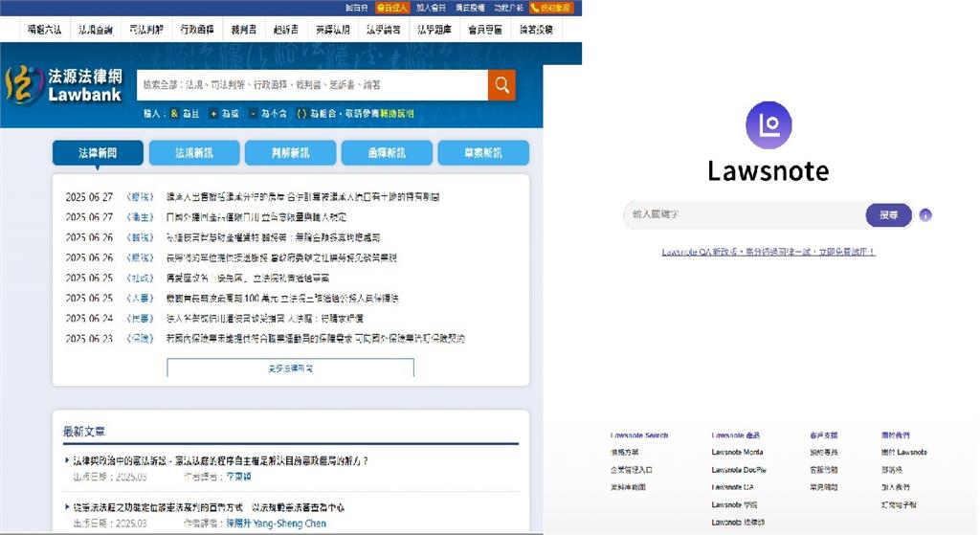Viewport: 980px width, 535px height.
Task: Click the 常見問題 footer link
Action: click(824, 487)
